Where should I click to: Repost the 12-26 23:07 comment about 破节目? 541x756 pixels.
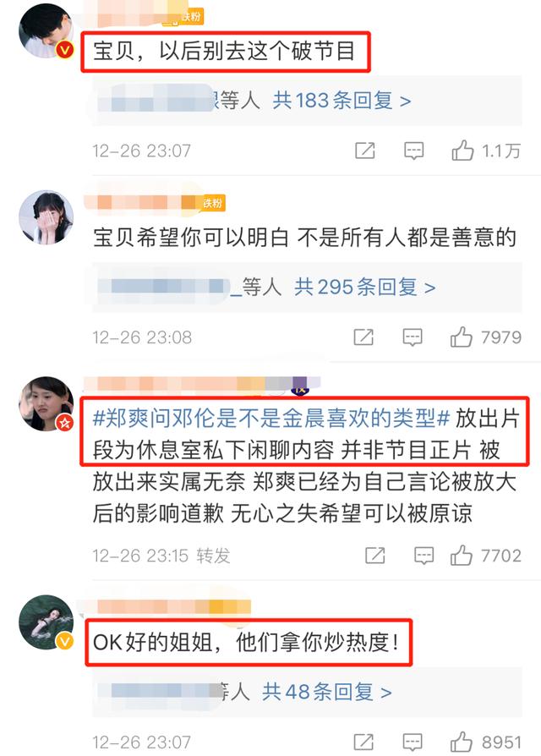coord(364,151)
